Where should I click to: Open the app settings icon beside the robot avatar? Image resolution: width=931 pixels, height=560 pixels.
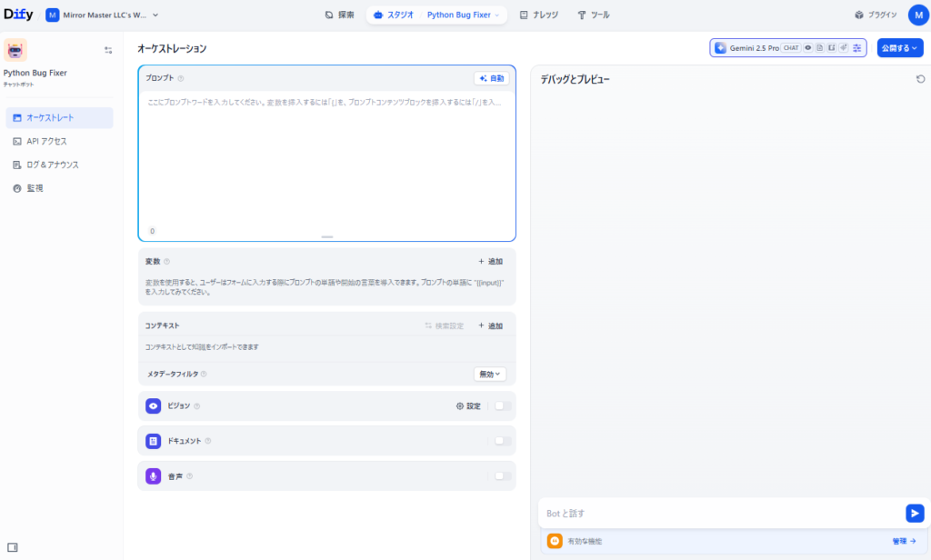tap(108, 51)
